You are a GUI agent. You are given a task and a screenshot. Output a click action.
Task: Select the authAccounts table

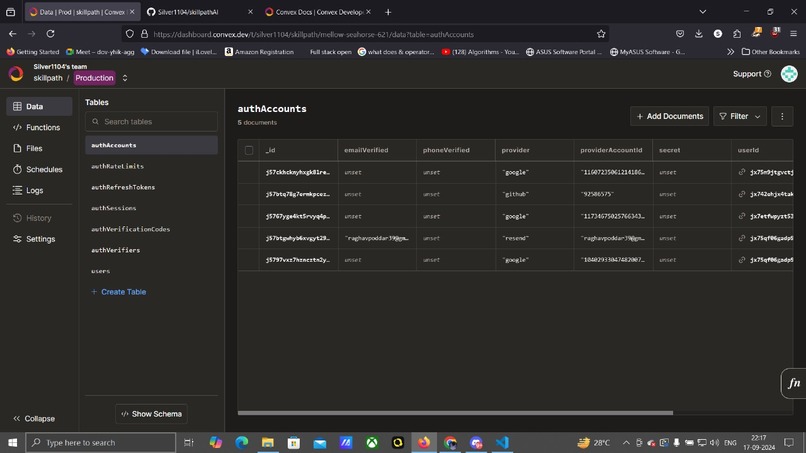[151, 146]
